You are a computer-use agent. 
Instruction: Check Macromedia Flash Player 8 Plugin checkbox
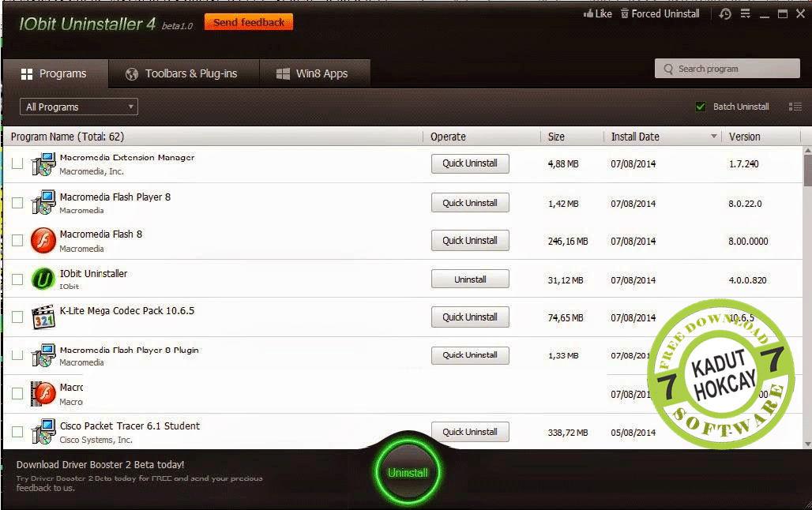(x=17, y=354)
